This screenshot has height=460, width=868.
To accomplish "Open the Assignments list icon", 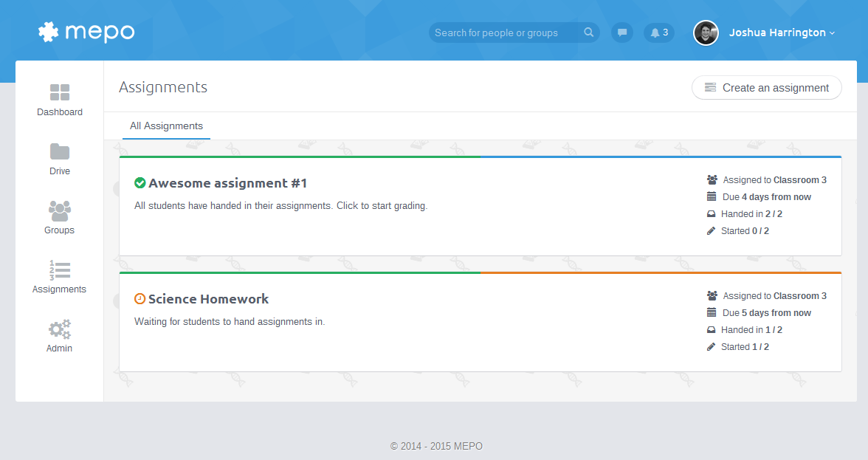I will coord(60,270).
